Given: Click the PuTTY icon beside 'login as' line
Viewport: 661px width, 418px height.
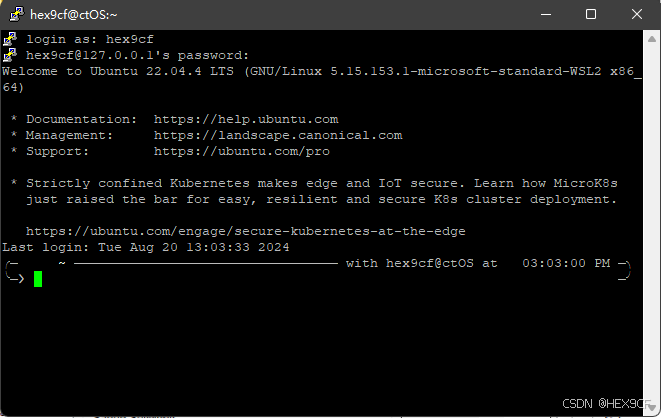Looking at the screenshot, I should tap(10, 39).
